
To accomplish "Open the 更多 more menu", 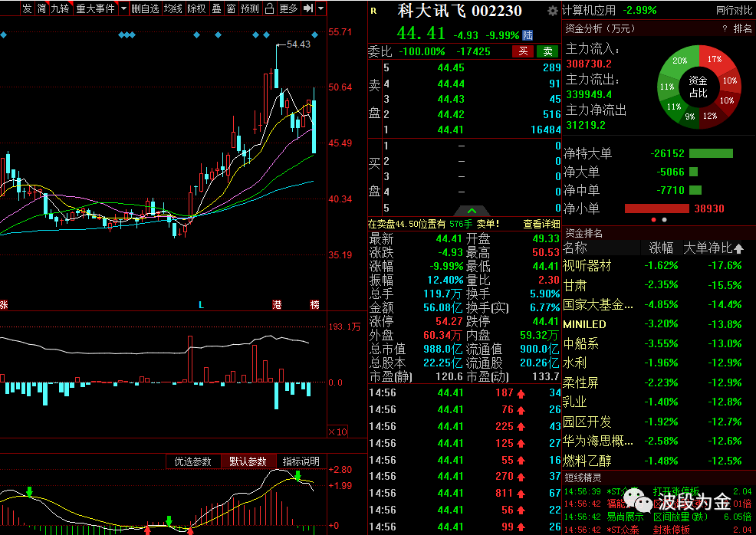I will (288, 8).
